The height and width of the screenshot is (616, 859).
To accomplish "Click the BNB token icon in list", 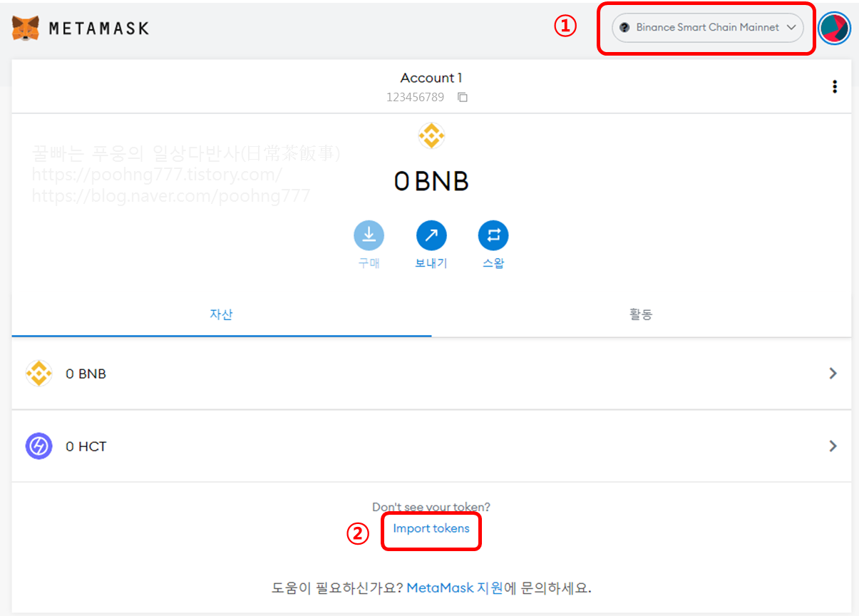I will tap(38, 374).
